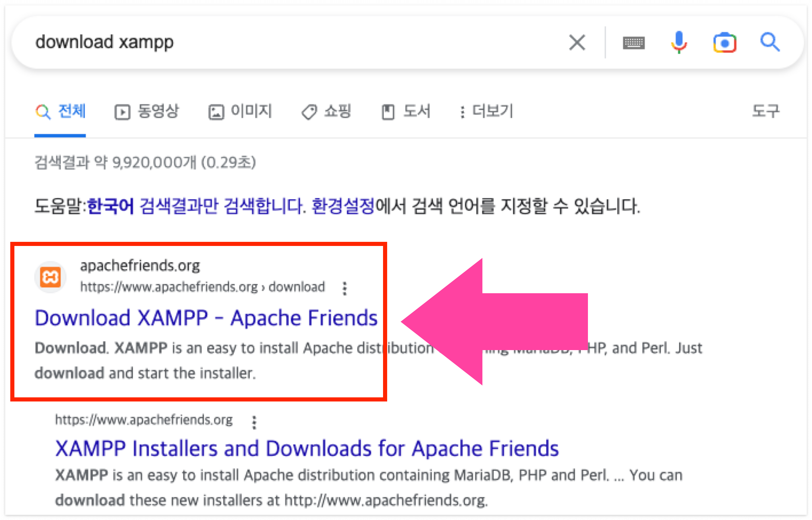Image resolution: width=812 pixels, height=520 pixels.
Task: Open the on-screen keyboard icon
Action: [633, 43]
